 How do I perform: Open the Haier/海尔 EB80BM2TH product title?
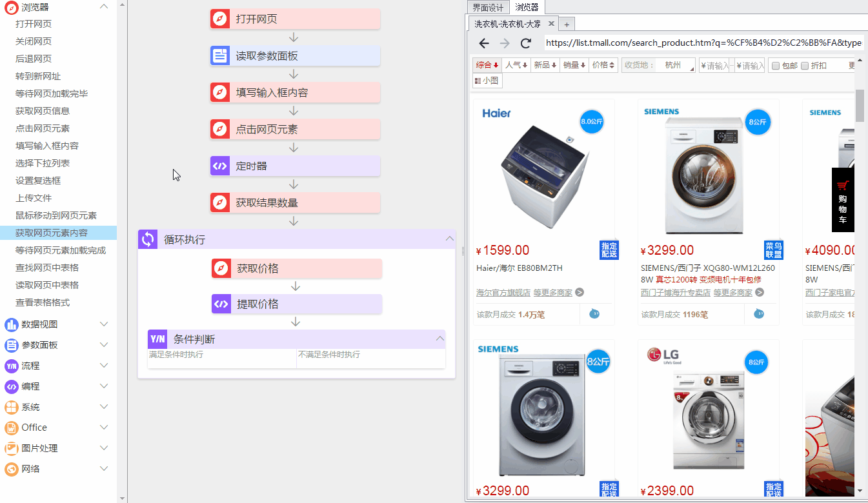520,268
